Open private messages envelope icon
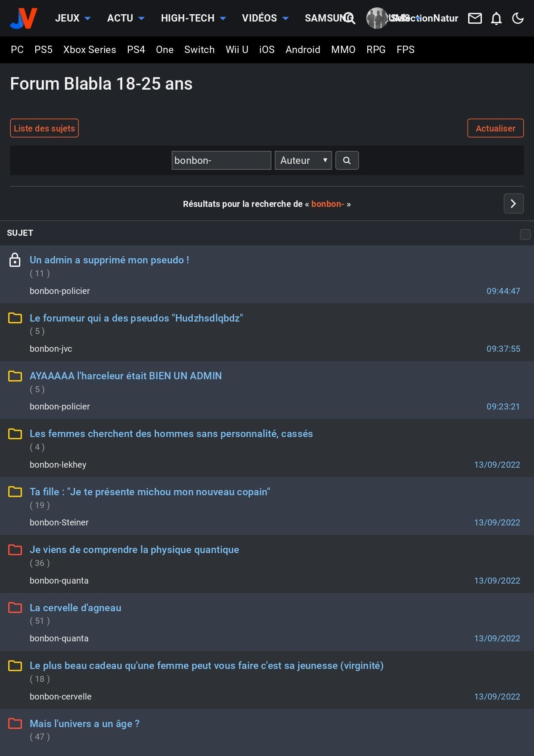 [x=475, y=18]
